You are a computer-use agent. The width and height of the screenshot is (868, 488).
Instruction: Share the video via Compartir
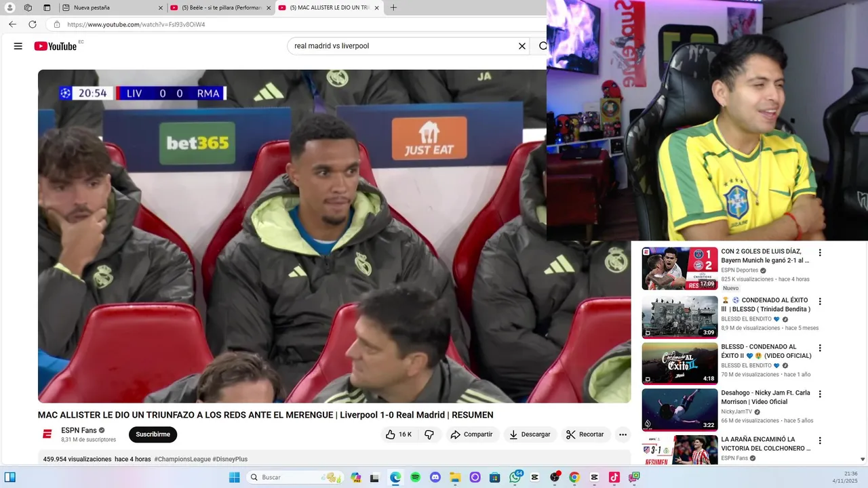point(471,434)
